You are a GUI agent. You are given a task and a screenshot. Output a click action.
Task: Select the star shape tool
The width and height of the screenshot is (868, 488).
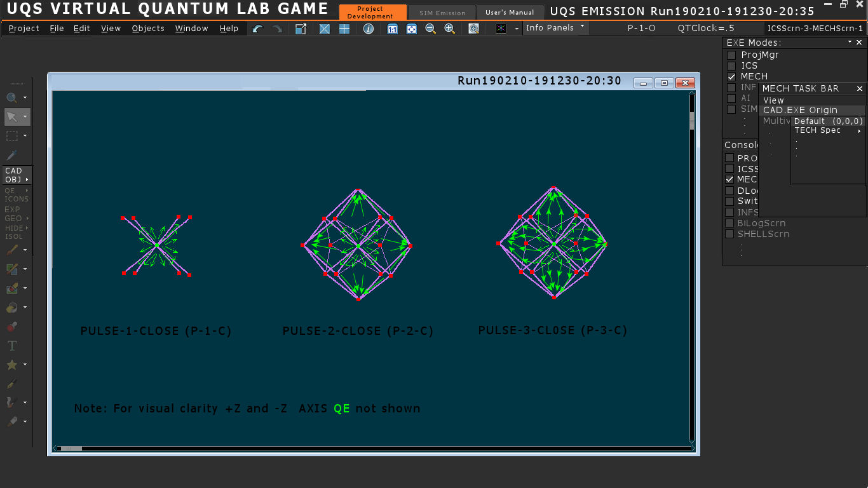(x=11, y=365)
